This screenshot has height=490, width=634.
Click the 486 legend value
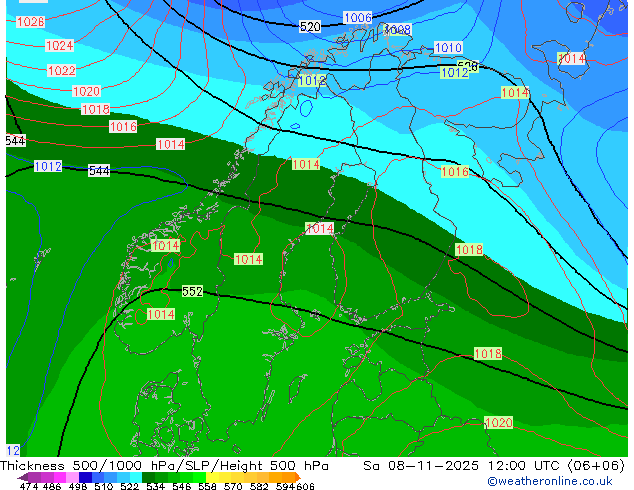point(52,486)
